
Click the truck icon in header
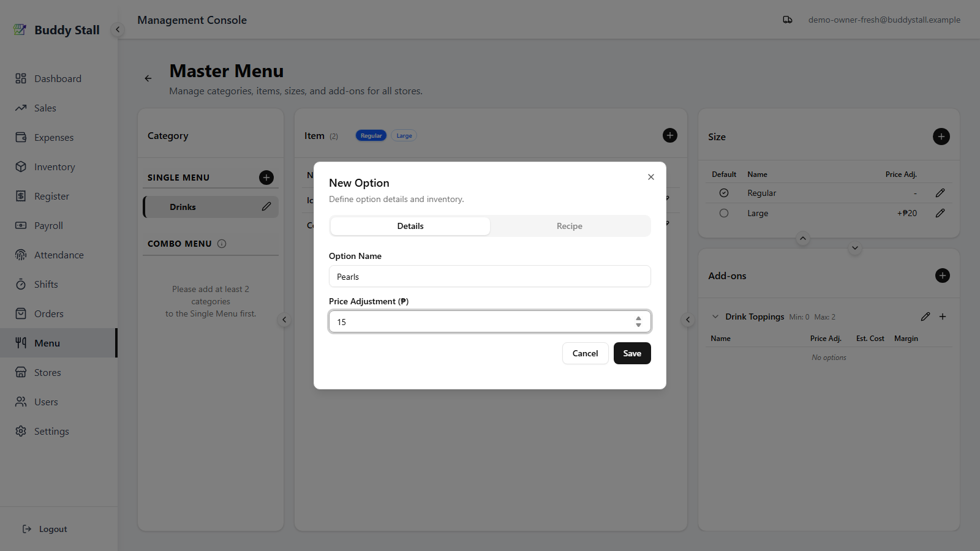click(788, 20)
